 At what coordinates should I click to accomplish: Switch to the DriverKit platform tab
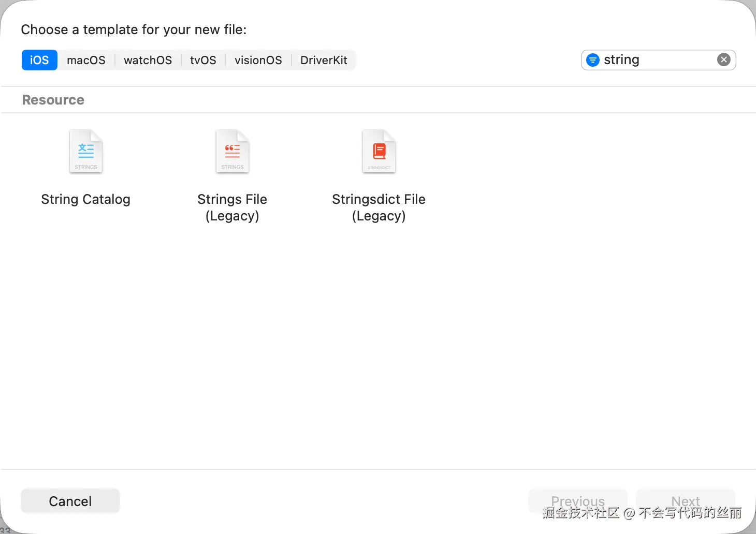click(x=324, y=60)
